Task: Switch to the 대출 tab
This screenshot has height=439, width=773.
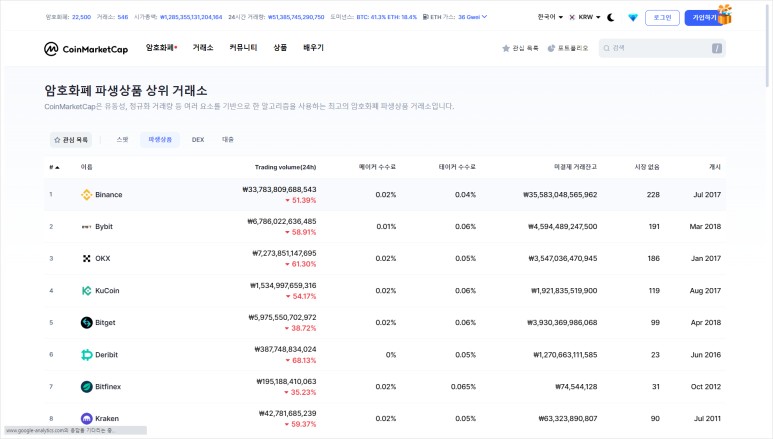Action: click(228, 140)
